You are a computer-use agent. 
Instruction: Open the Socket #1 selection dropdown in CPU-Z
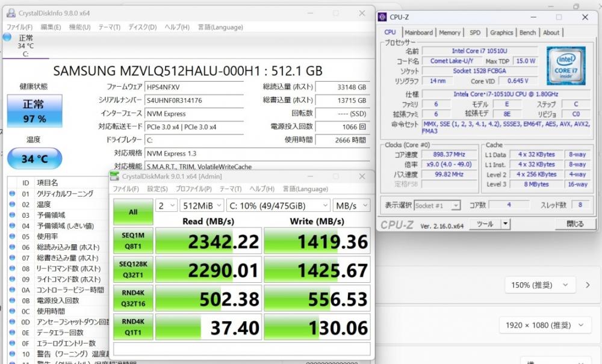click(x=437, y=206)
